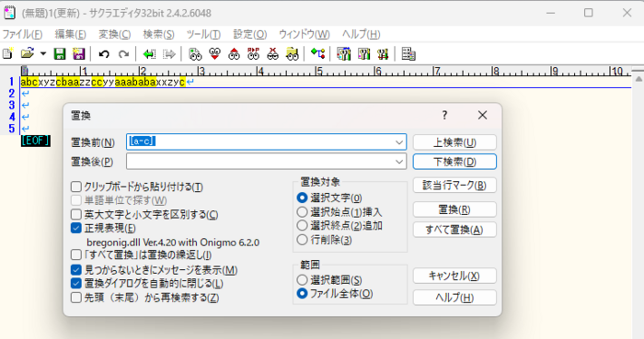Image resolution: width=644 pixels, height=339 pixels.
Task: Click the キャンセル(X) button
Action: tap(454, 276)
